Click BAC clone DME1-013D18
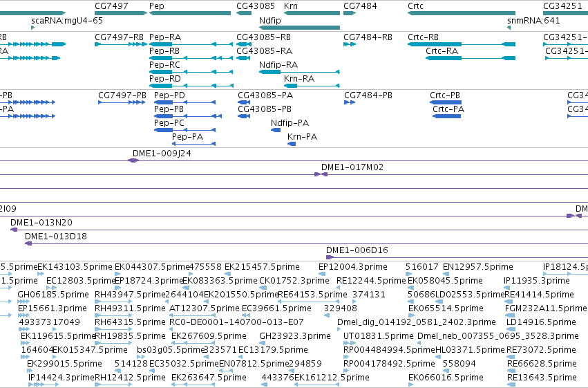 tap(56, 237)
